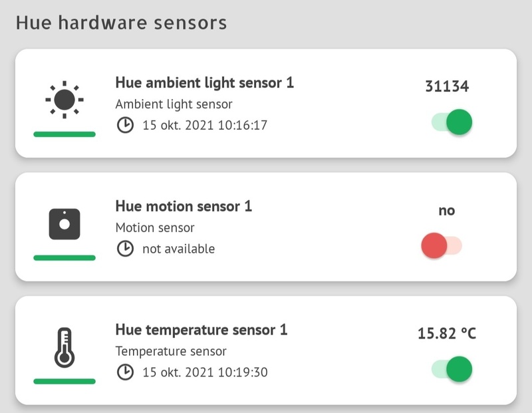
Task: Click the clock icon beside 15 okt. 2021 10:16:17
Action: [125, 124]
